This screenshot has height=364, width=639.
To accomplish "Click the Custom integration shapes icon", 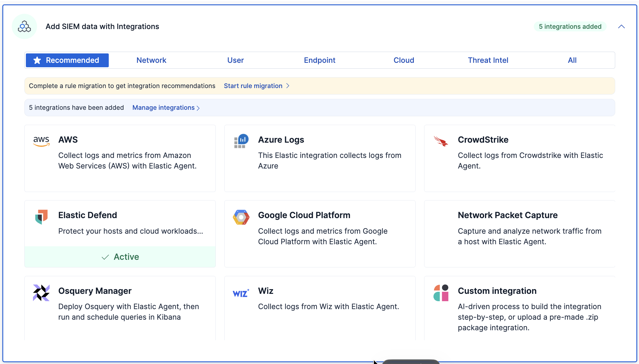I will coord(441,293).
